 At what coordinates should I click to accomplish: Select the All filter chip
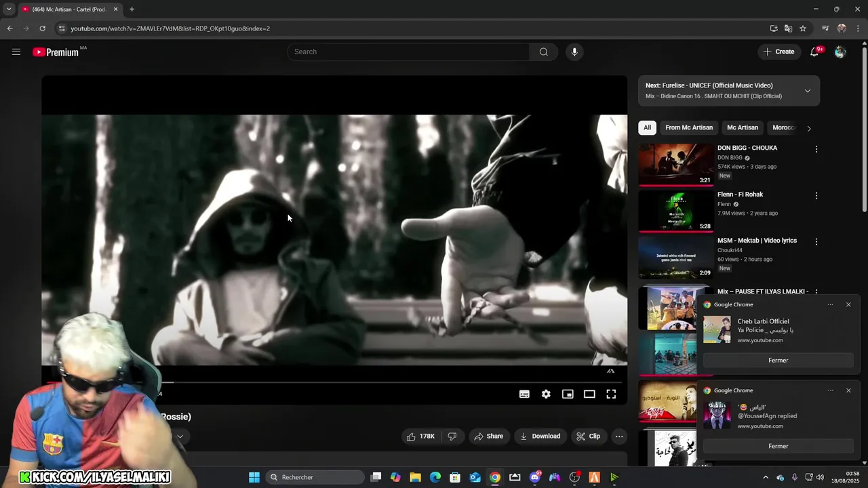[x=647, y=127]
